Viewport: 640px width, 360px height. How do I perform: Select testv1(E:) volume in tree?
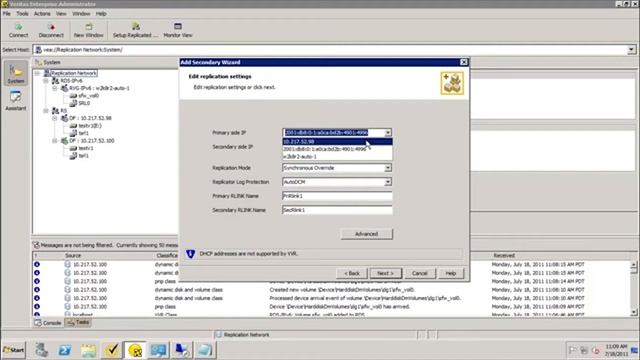click(90, 126)
